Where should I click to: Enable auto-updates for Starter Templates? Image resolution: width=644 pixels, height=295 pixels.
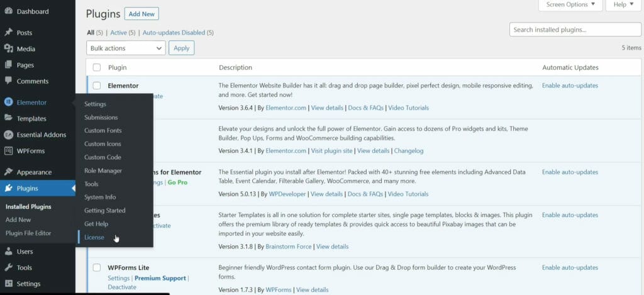pyautogui.click(x=570, y=215)
